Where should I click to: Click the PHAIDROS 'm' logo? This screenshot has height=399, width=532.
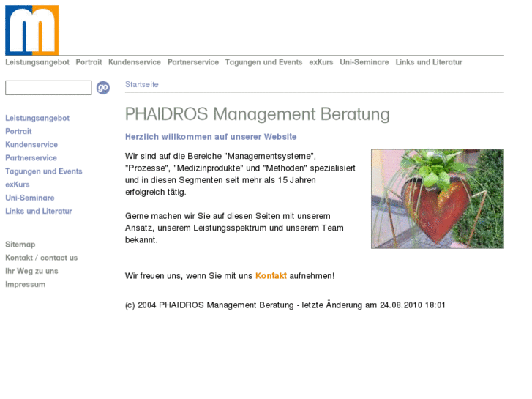coord(32,30)
